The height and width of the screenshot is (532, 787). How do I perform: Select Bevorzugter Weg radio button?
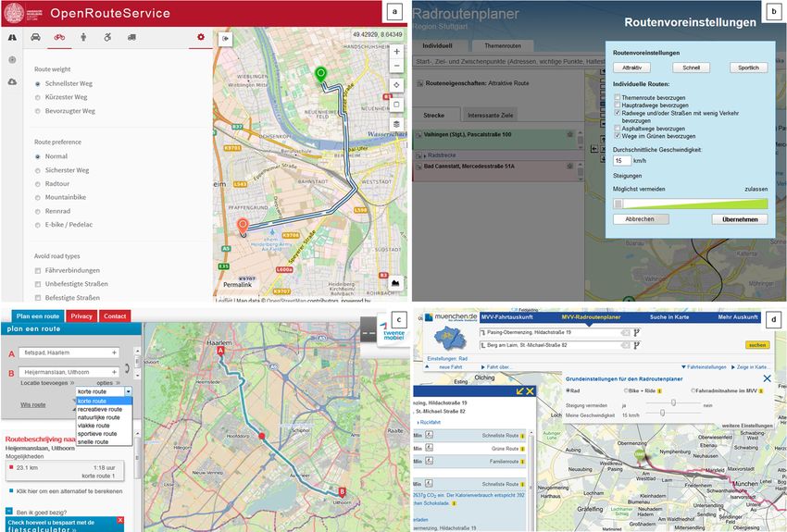pos(38,111)
